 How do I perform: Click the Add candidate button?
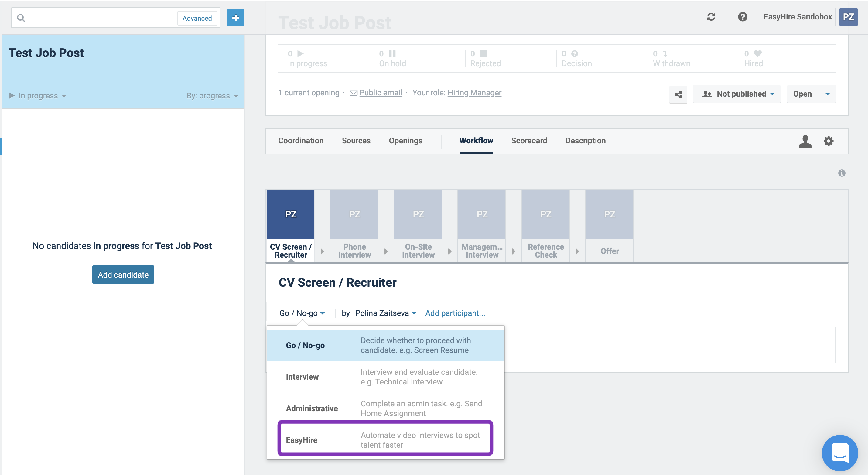click(x=123, y=275)
